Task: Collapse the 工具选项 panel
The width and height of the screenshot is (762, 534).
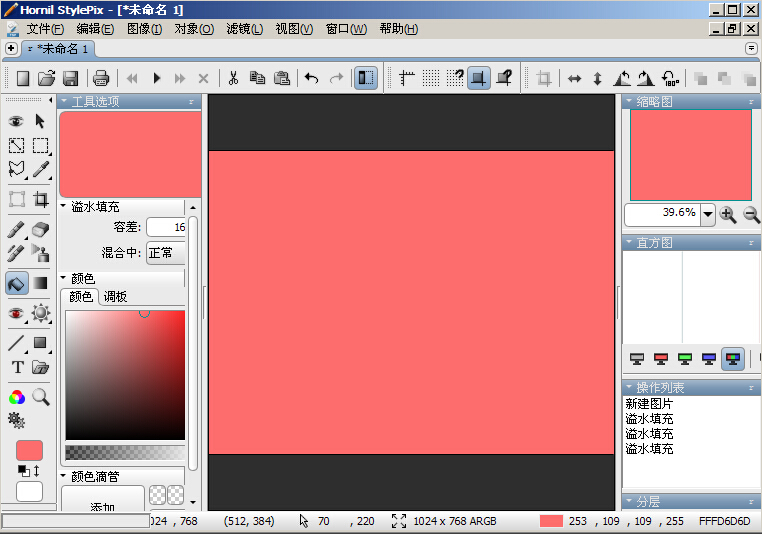Action: tap(64, 101)
